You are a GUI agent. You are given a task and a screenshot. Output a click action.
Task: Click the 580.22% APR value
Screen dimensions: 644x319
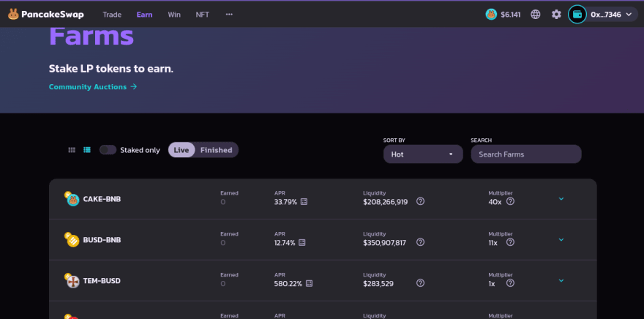click(288, 284)
